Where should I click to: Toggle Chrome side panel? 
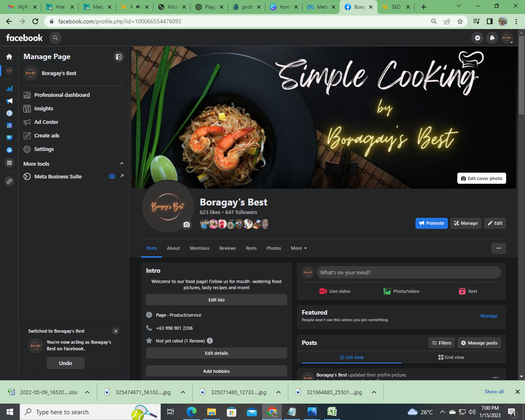click(490, 21)
